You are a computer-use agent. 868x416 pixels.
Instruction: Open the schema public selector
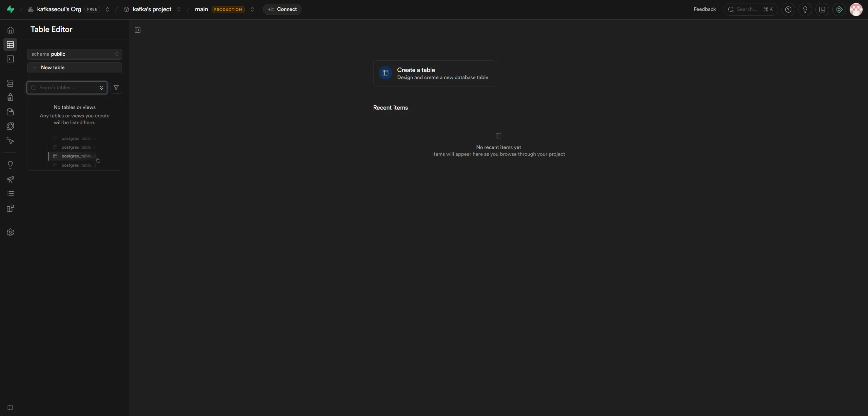click(x=75, y=54)
